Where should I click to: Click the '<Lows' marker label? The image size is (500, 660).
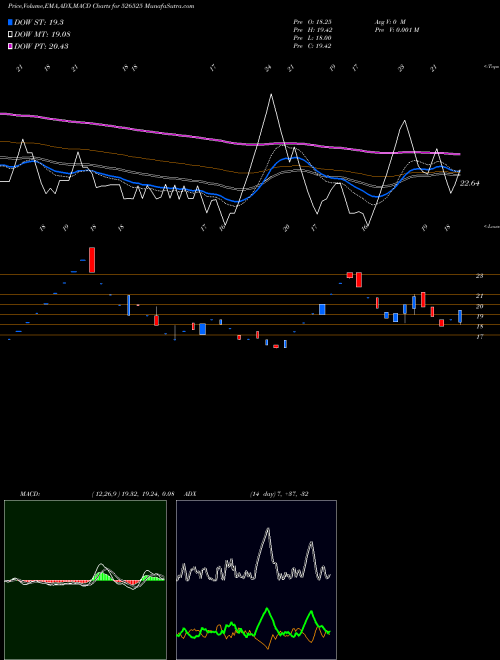(491, 226)
